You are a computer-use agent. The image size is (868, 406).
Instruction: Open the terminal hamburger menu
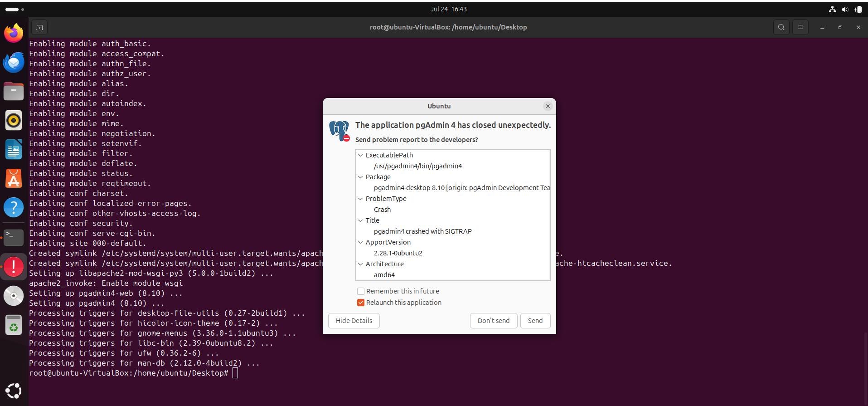tap(800, 27)
